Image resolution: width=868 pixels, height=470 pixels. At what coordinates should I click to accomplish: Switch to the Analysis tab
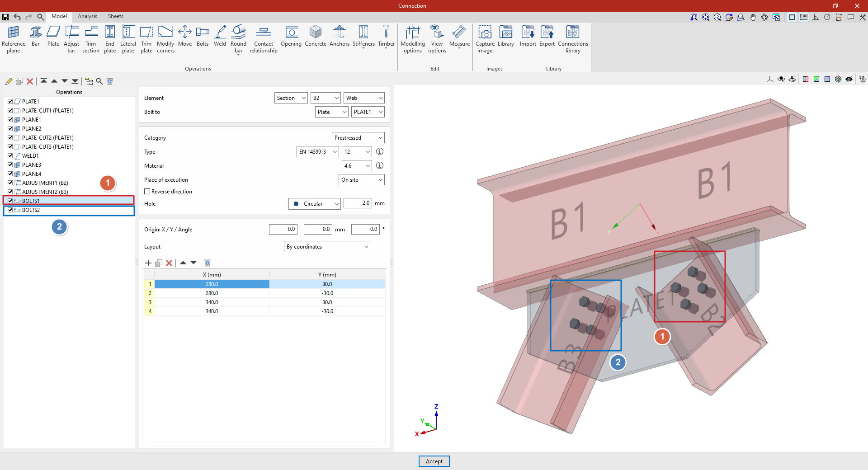[x=87, y=16]
